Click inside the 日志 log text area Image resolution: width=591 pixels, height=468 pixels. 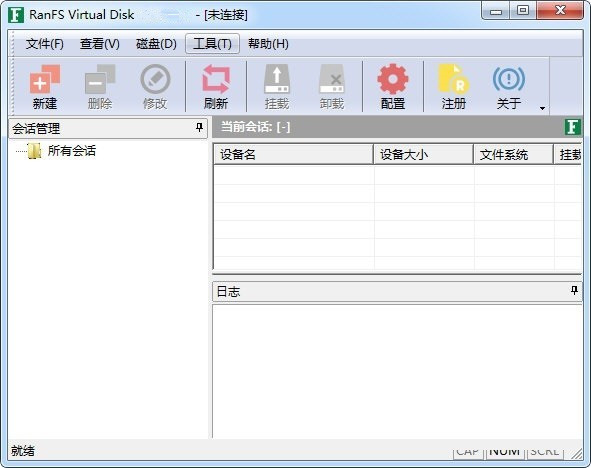coord(397,371)
